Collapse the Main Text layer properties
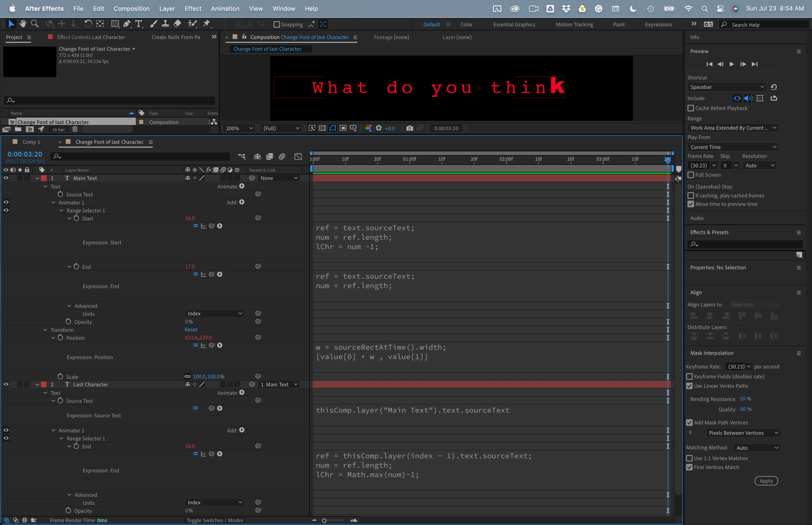The width and height of the screenshot is (812, 525). coord(37,178)
